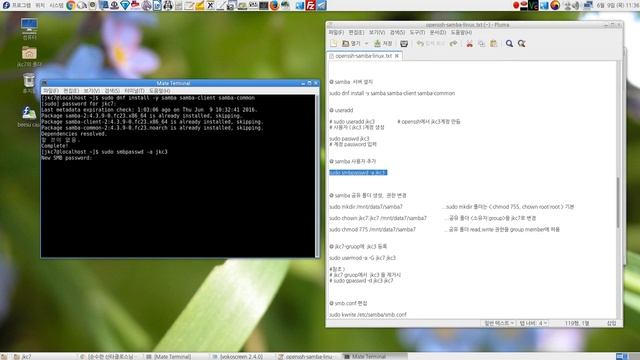Click the 'sudo kwrite /etc/samba/smb.conf' line
Screen dimensions: 640x360
click(368, 315)
